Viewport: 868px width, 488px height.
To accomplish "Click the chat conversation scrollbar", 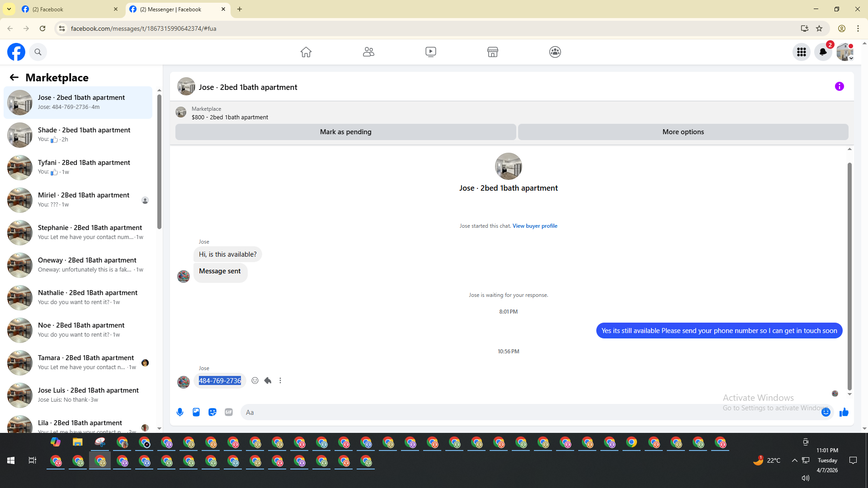I will [849, 276].
